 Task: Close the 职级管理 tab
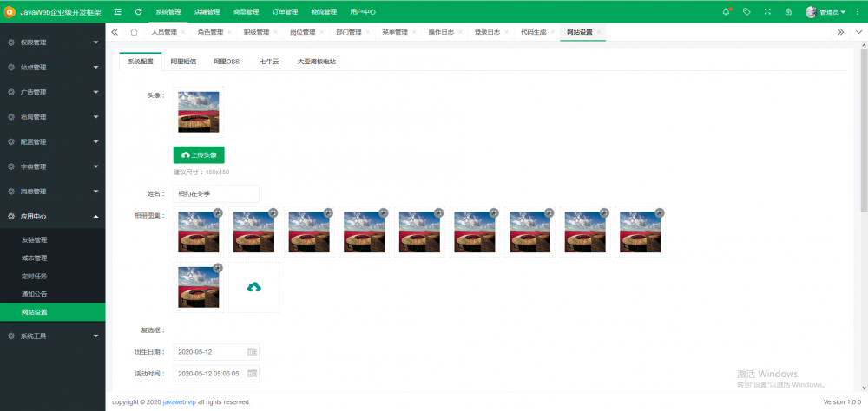275,32
